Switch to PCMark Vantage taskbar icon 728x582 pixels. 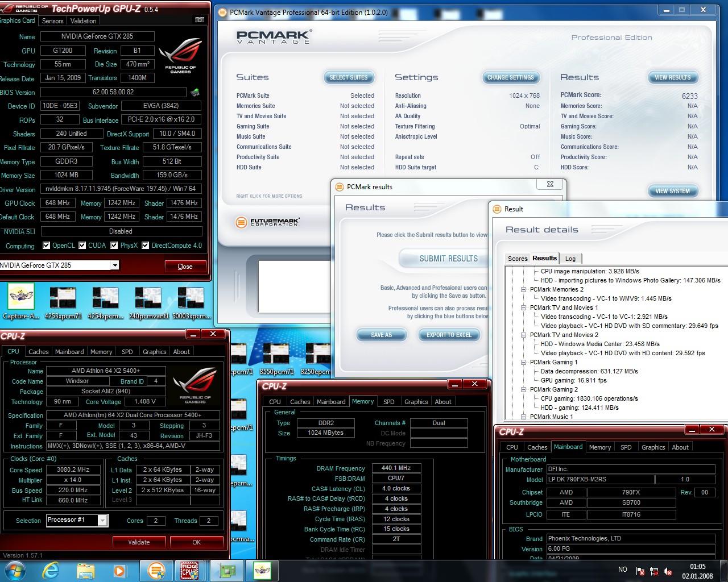tap(156, 570)
